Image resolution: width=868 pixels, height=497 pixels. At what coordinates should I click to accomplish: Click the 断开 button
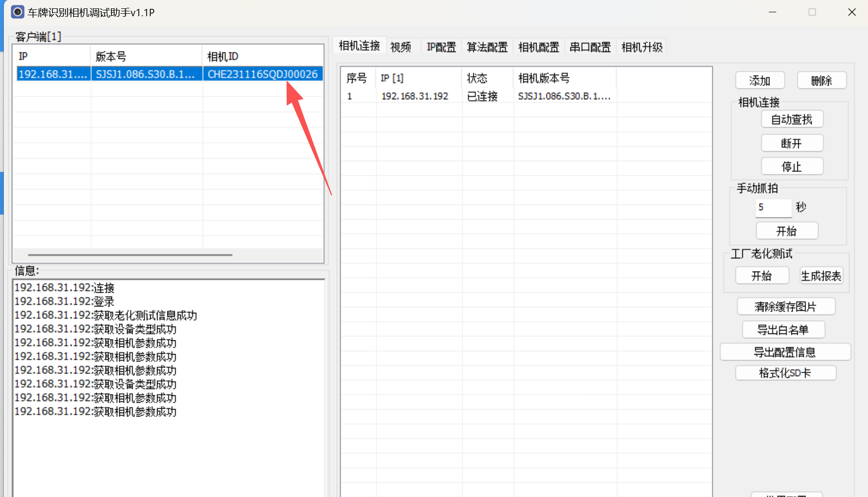point(792,143)
